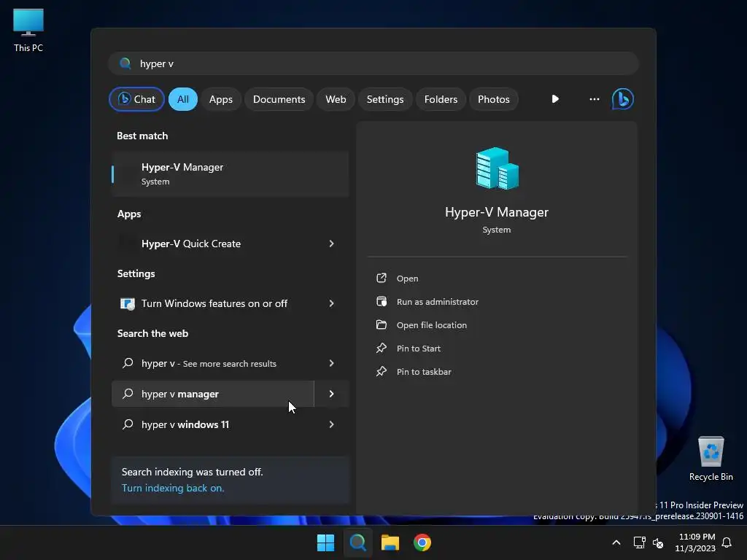Launch File Explorer from taskbar

pyautogui.click(x=390, y=542)
